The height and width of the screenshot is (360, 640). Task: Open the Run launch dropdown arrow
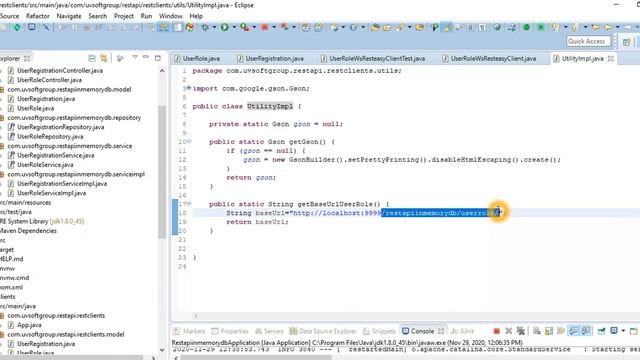coord(234,27)
